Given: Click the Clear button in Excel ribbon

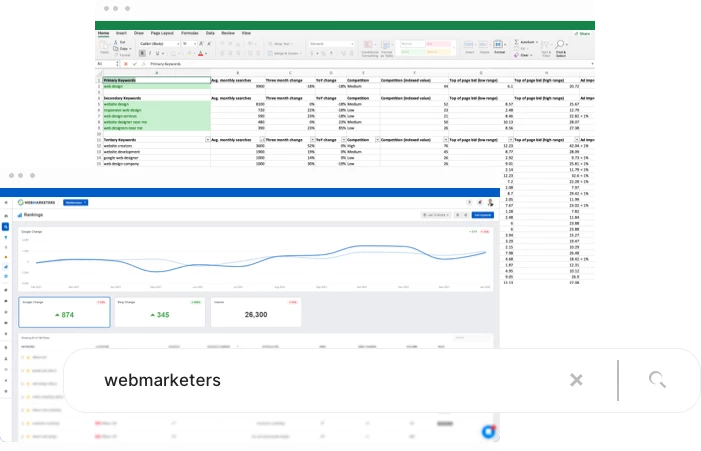Looking at the screenshot, I should tap(521, 55).
